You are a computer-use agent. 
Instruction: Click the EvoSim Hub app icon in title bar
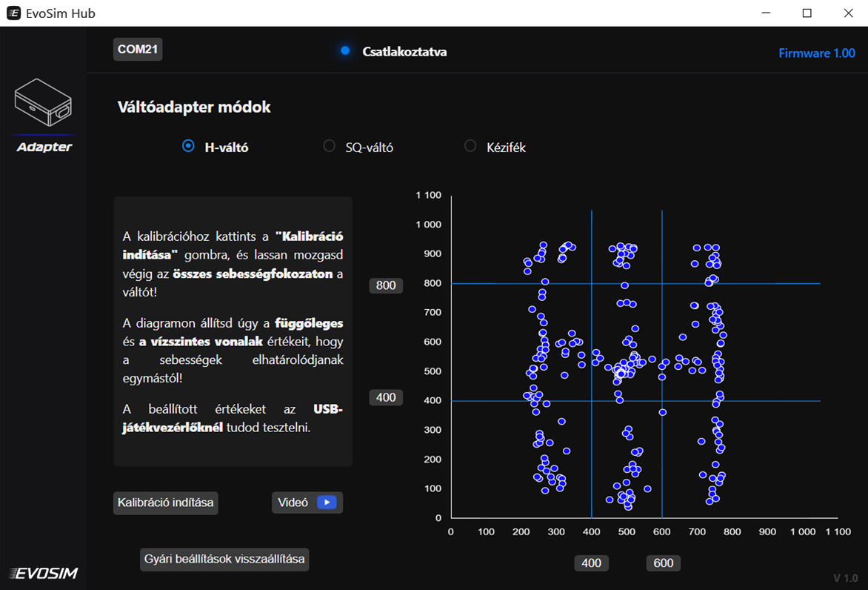click(x=13, y=13)
